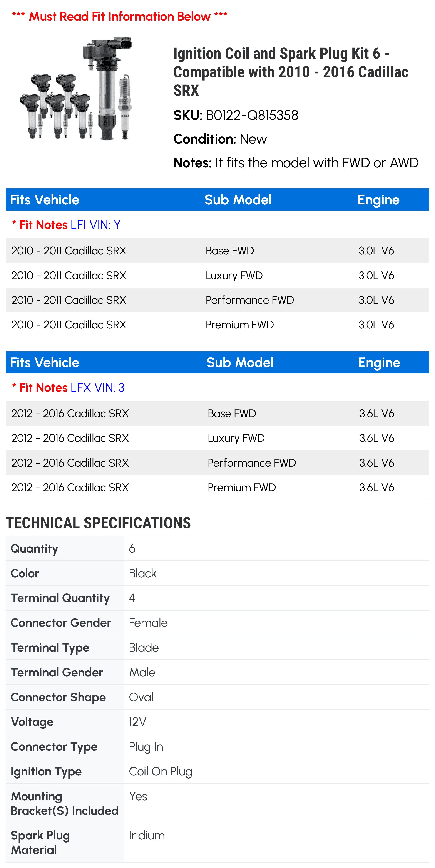Select the Premium FWD 3.6L V6 row

(x=217, y=487)
